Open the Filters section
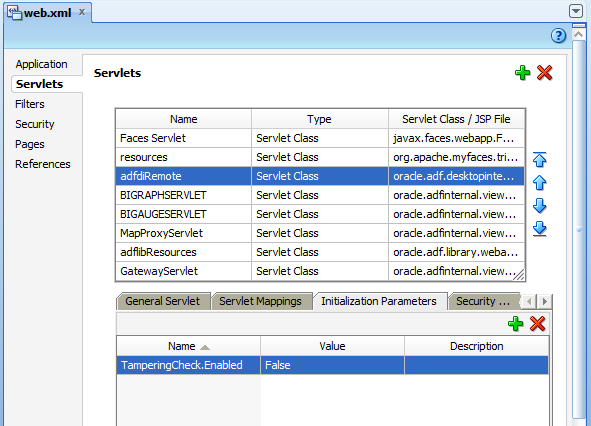Screen dimensions: 591x426 point(30,104)
